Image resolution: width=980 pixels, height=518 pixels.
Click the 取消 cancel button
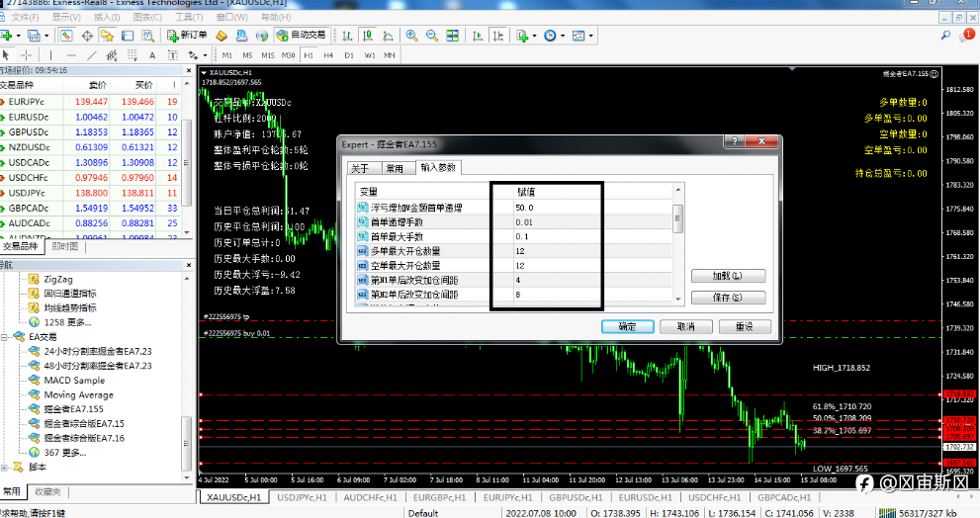[686, 327]
